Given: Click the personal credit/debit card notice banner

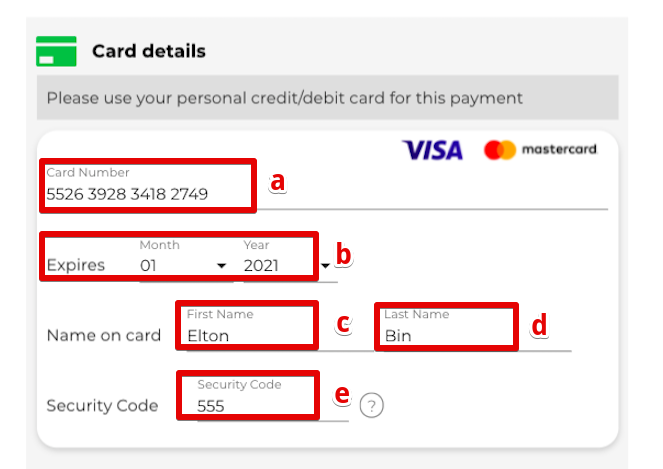Looking at the screenshot, I should pos(327,98).
